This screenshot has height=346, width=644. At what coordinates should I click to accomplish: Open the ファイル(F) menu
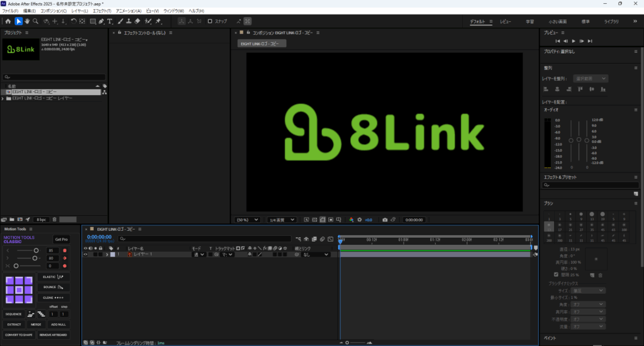point(10,11)
